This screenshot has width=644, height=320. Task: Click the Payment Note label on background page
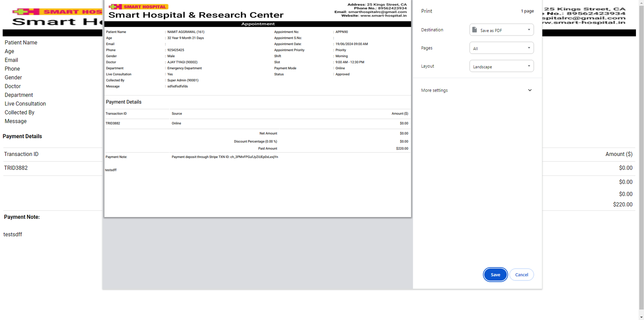(22, 217)
